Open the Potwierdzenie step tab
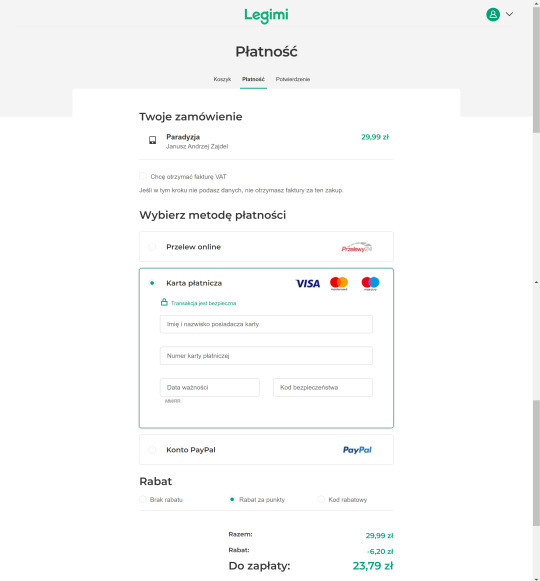Image resolution: width=540 pixels, height=581 pixels. [293, 79]
